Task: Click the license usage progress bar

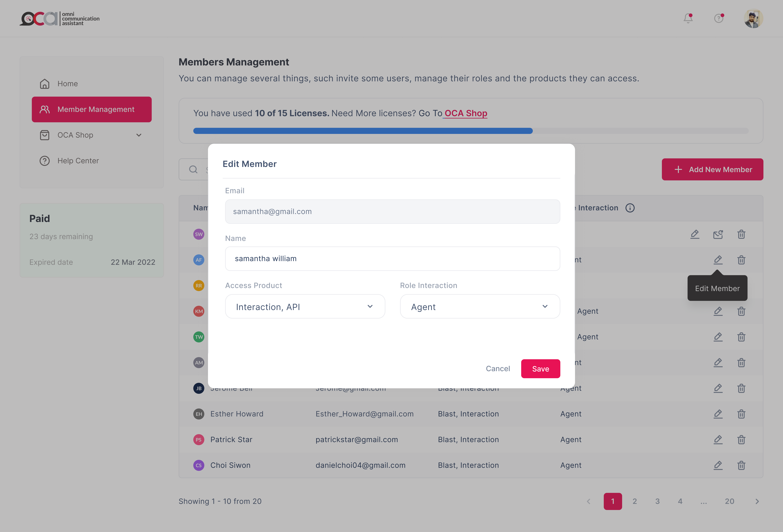Action: click(470, 131)
